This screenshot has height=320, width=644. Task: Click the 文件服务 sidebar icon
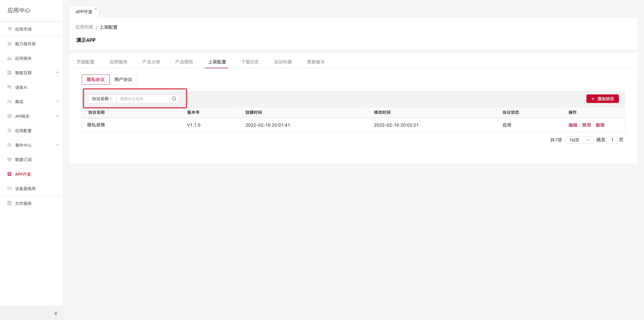coord(10,203)
